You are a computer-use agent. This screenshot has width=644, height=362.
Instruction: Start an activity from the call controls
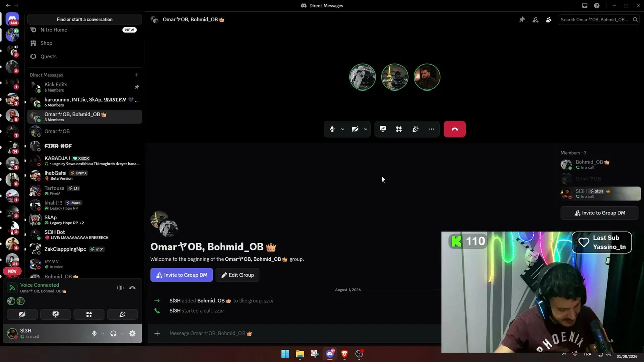coord(399,129)
